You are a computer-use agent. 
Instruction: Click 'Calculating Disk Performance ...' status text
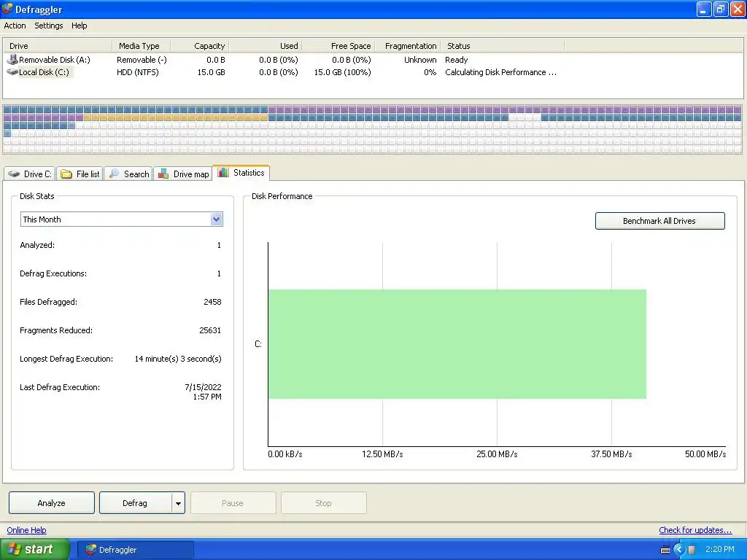pos(500,72)
